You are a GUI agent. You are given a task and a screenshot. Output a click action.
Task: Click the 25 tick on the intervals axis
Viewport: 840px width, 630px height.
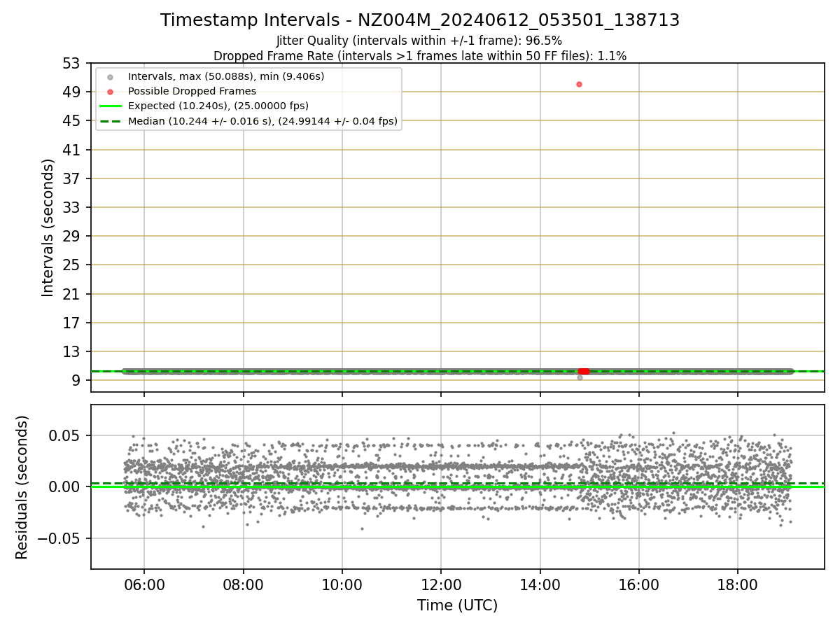click(x=72, y=265)
